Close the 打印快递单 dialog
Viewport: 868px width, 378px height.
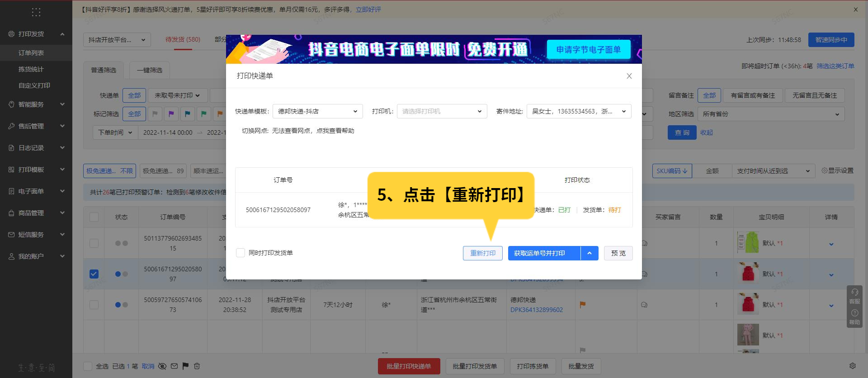click(x=629, y=76)
